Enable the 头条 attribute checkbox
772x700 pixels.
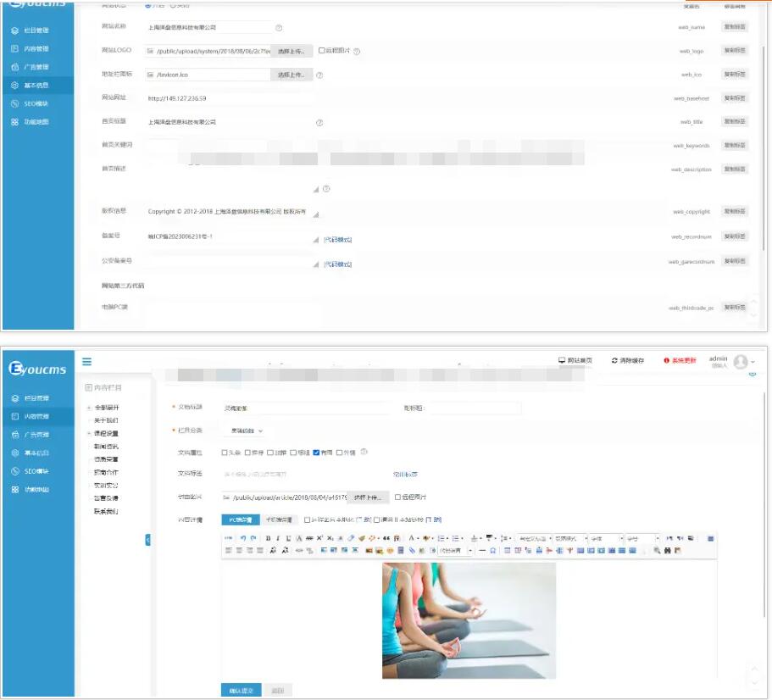225,453
